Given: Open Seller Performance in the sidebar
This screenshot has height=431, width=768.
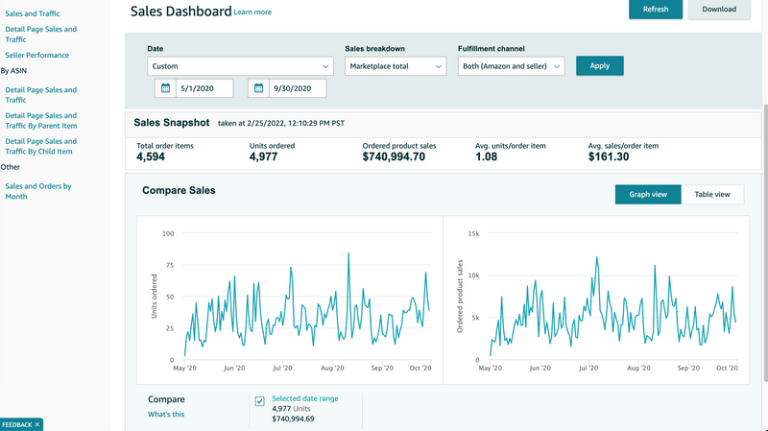Looking at the screenshot, I should tap(37, 55).
